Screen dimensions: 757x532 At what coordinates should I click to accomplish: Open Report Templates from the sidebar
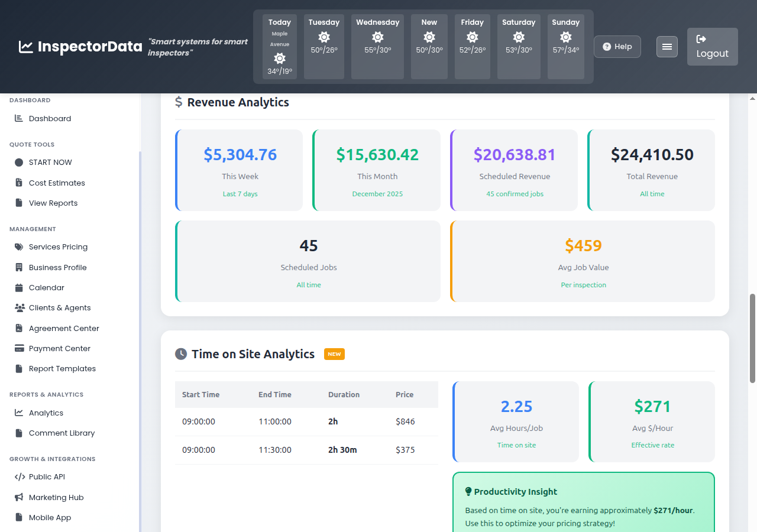pyautogui.click(x=62, y=368)
